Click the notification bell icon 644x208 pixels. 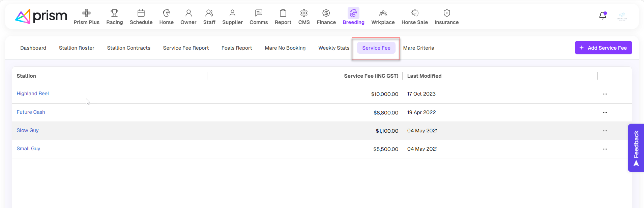click(603, 16)
